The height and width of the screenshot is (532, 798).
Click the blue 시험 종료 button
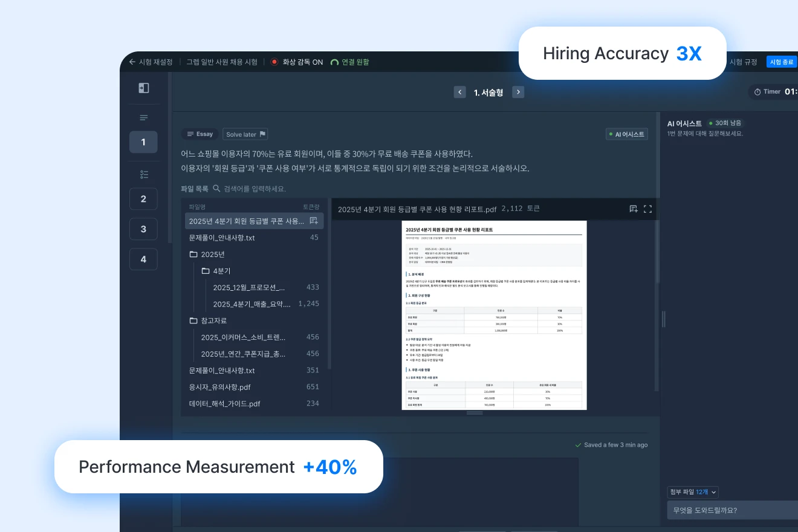click(x=781, y=62)
